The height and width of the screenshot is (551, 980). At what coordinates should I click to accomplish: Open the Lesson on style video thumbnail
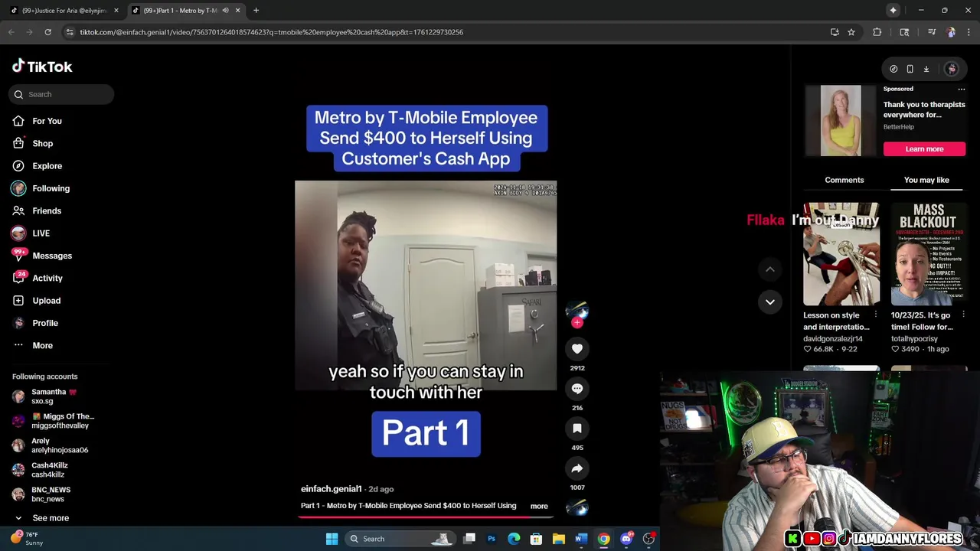click(x=841, y=254)
